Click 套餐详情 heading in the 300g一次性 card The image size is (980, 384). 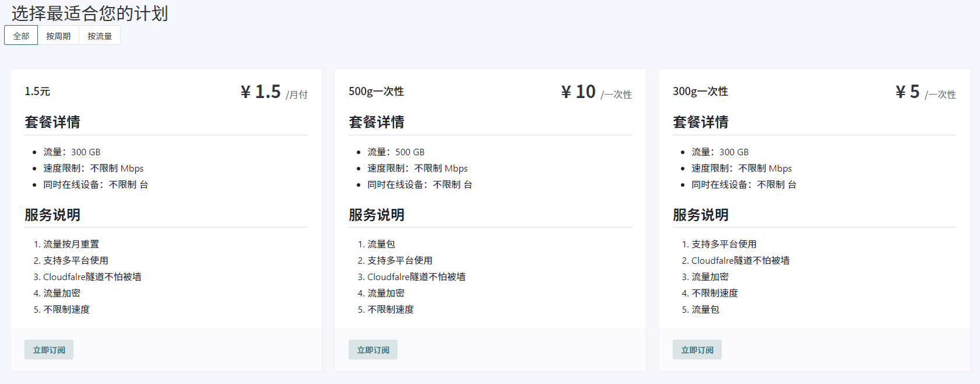[x=701, y=122]
